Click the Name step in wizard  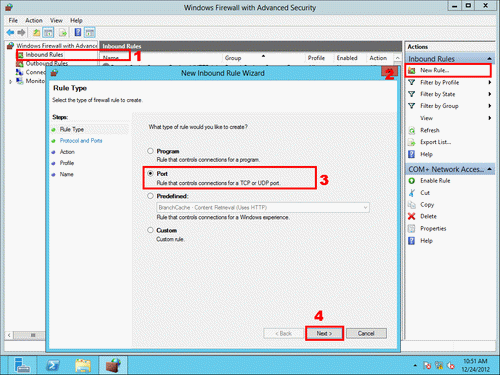point(66,174)
